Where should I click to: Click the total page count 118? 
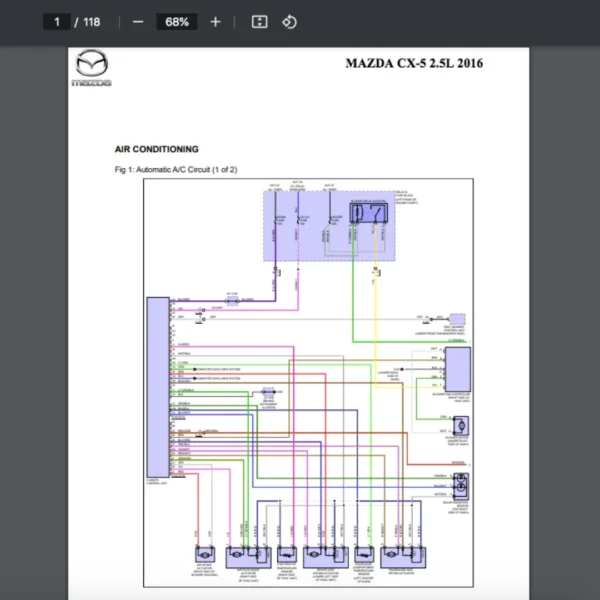tap(91, 22)
